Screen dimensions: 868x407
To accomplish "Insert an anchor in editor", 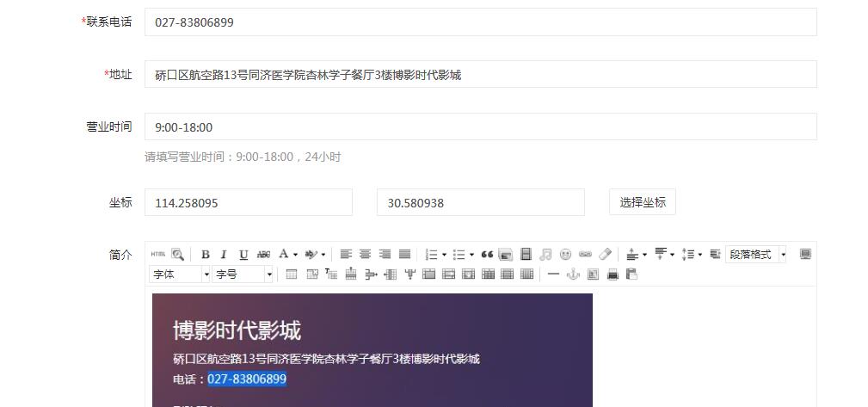I will (572, 274).
